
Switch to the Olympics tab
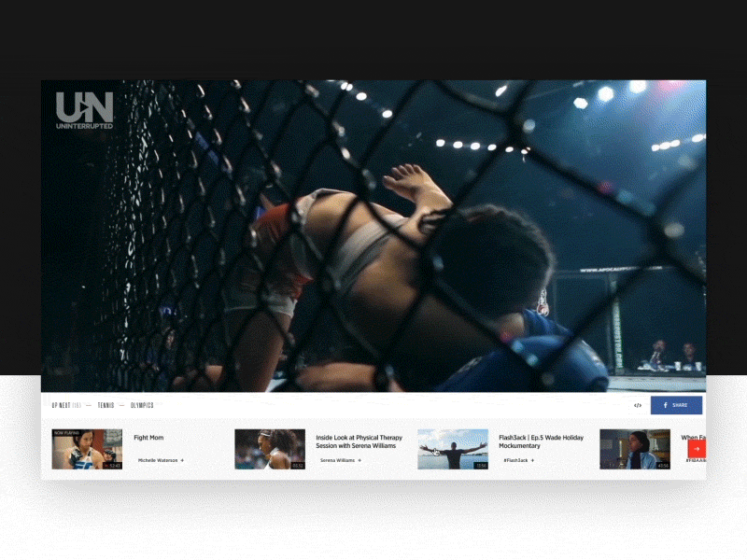click(x=142, y=405)
